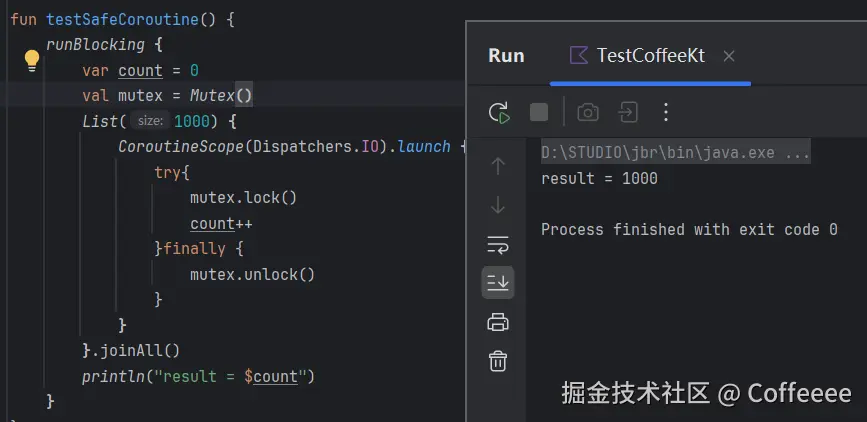Clear console with the trash icon
867x422 pixels.
pyautogui.click(x=498, y=360)
